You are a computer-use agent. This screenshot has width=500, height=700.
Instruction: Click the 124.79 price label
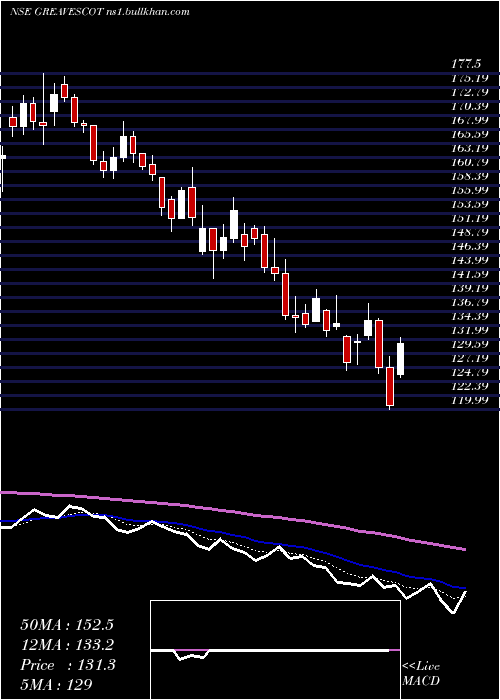click(x=471, y=371)
